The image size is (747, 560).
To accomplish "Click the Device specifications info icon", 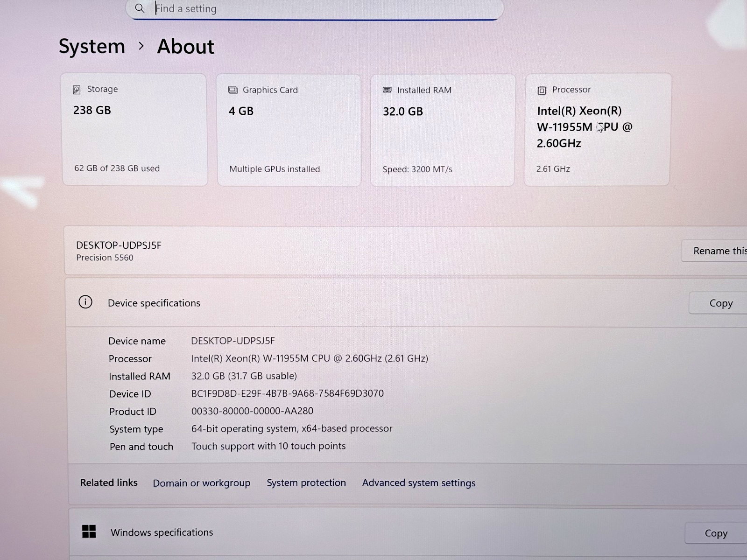I will 85,302.
